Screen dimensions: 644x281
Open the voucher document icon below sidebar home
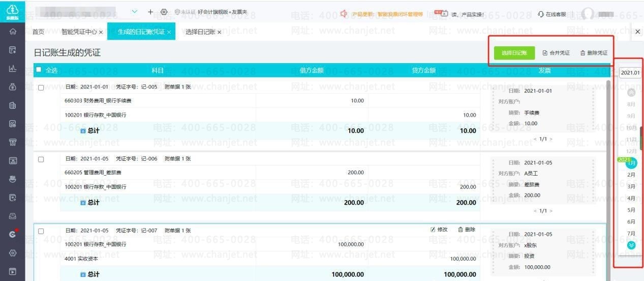pyautogui.click(x=13, y=50)
